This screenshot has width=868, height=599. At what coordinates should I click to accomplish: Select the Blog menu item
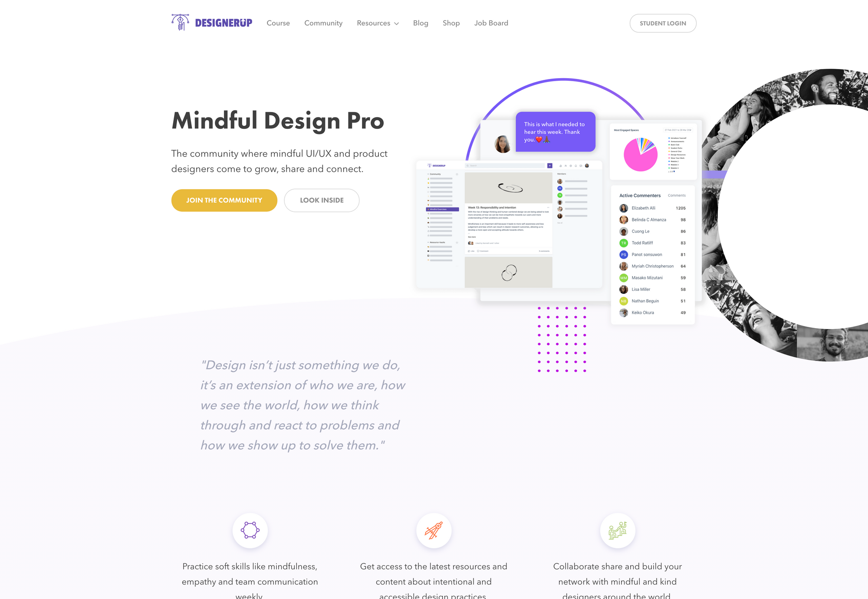pyautogui.click(x=421, y=23)
